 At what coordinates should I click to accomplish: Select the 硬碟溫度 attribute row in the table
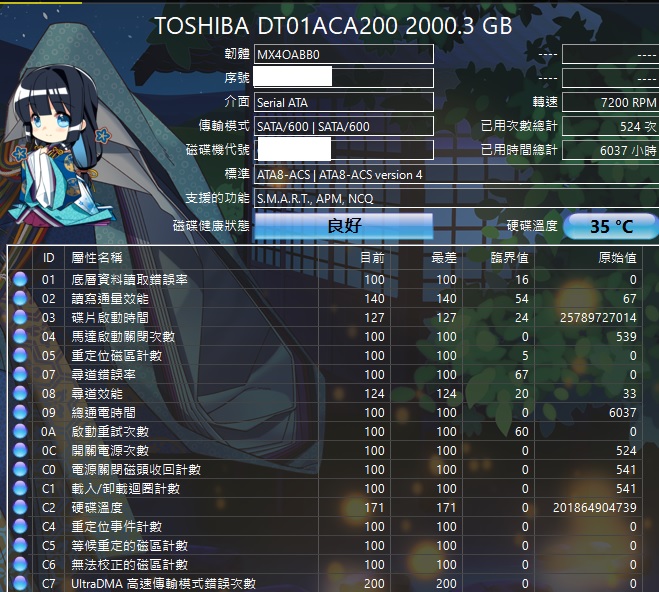point(325,507)
